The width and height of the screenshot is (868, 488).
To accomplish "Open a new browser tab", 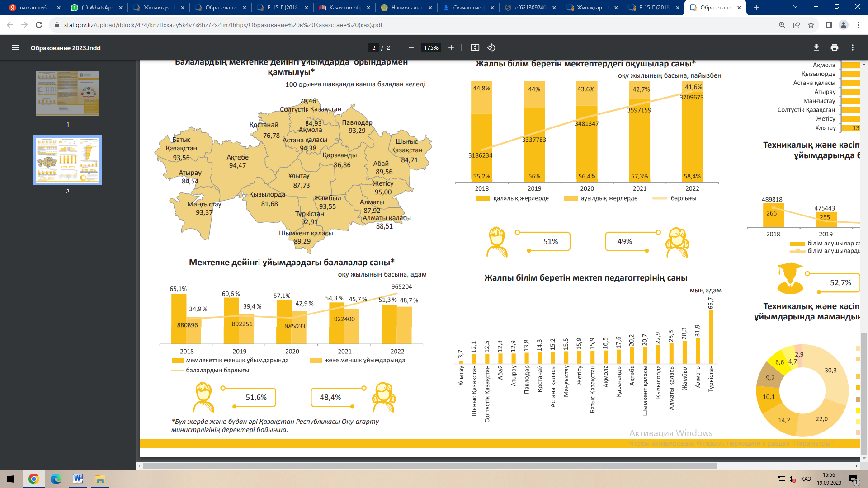I will (756, 8).
